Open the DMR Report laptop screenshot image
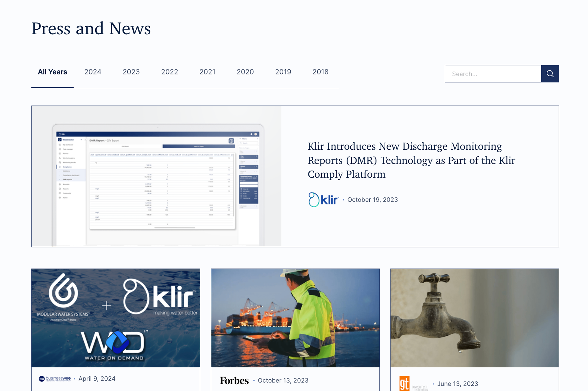 [x=156, y=176]
